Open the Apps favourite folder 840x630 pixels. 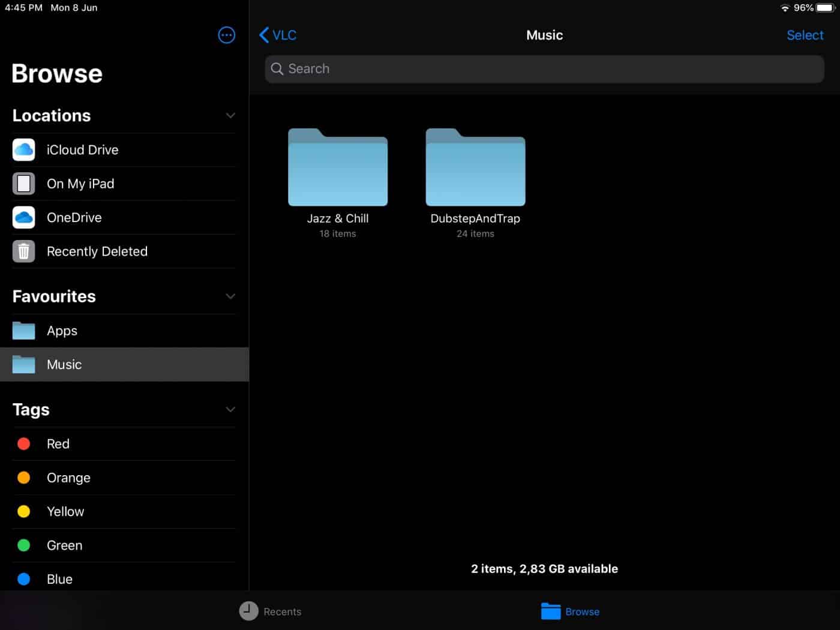pos(62,331)
